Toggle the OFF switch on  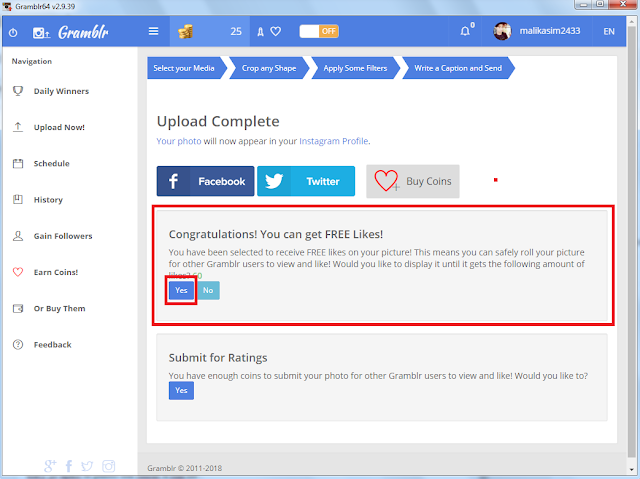tap(319, 31)
